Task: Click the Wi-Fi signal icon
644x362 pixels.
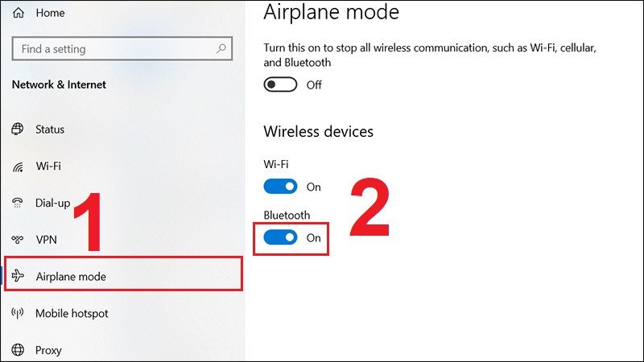Action: pos(18,167)
